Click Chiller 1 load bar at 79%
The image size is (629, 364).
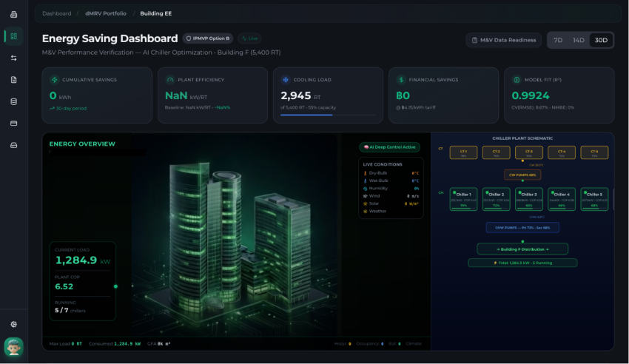pyautogui.click(x=463, y=208)
